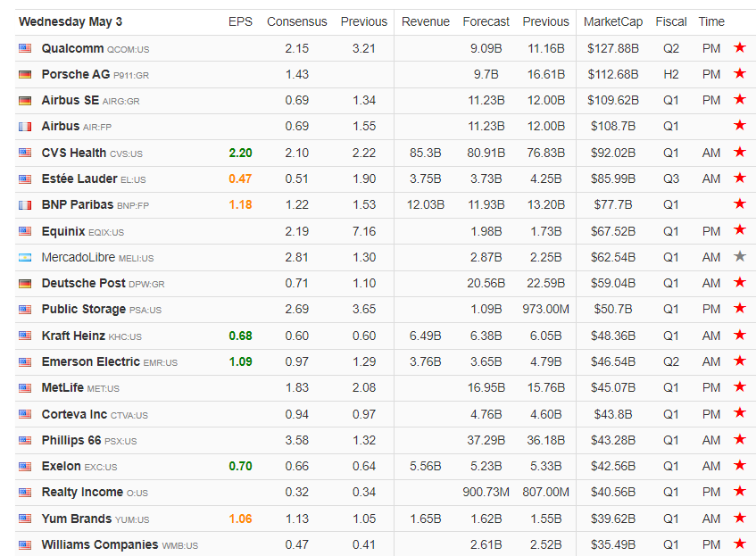Toggle the star for Public Storage
The image size is (756, 556).
(x=740, y=308)
